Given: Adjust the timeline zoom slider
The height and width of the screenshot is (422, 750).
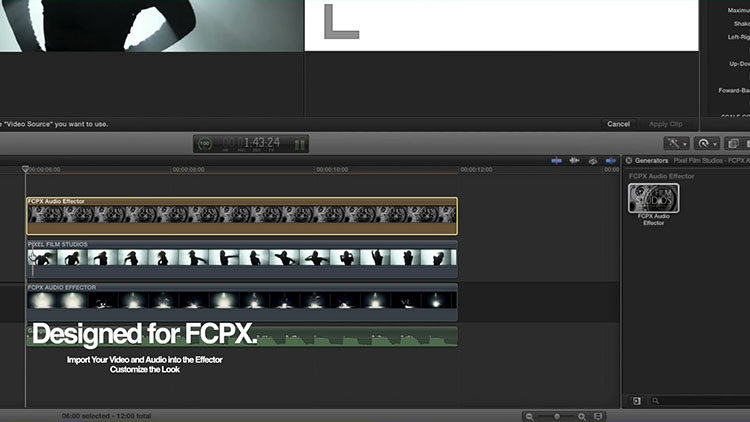Looking at the screenshot, I should click(x=556, y=417).
